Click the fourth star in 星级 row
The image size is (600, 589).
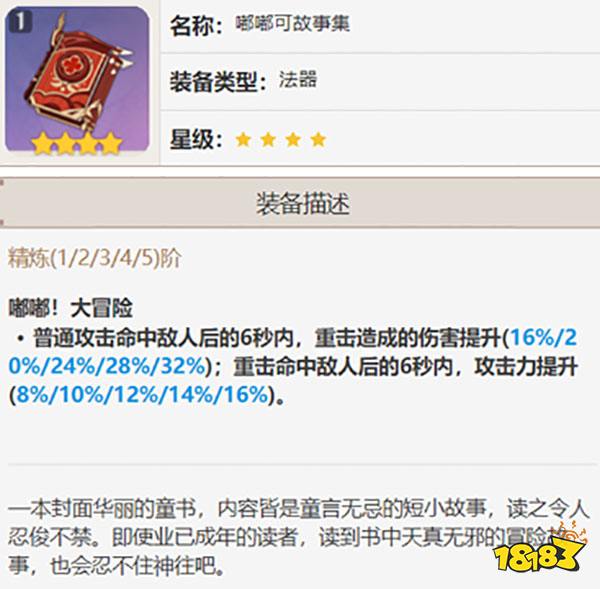tap(318, 140)
